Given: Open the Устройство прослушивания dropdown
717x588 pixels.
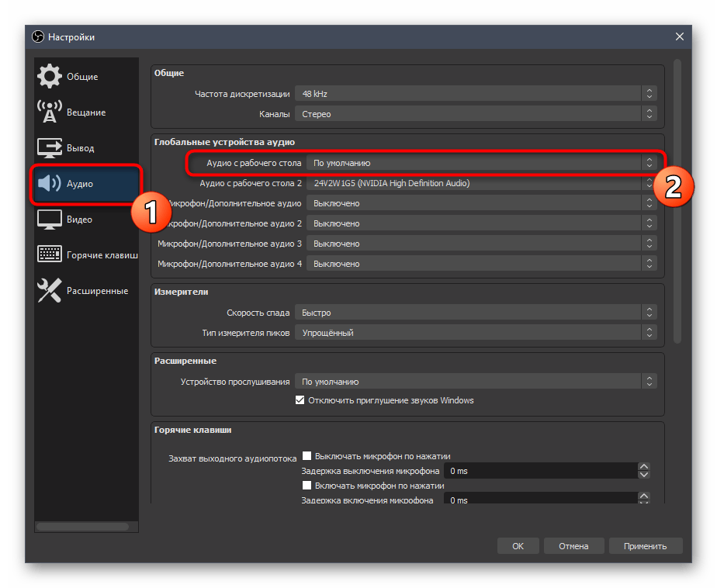Looking at the screenshot, I should coord(476,382).
